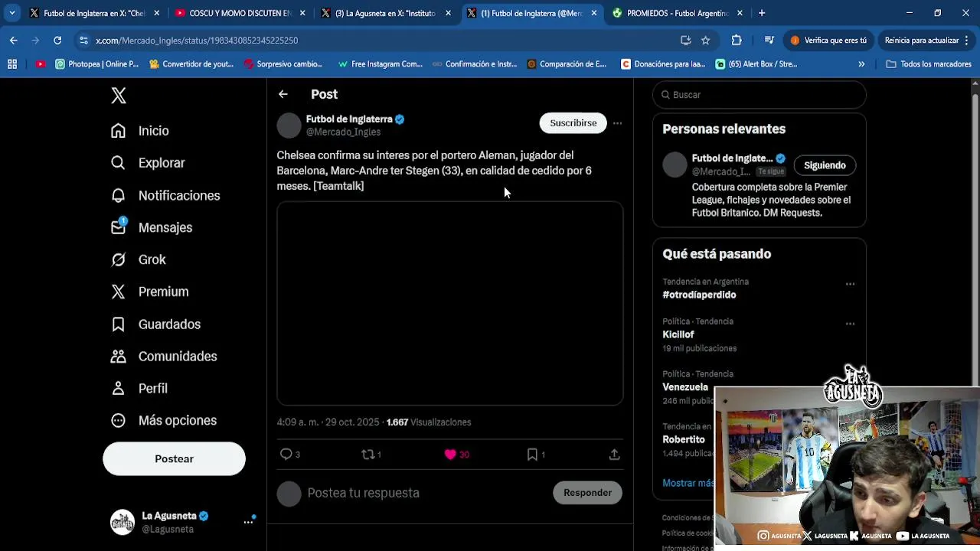
Task: Open Futbol de Inglate... in Personas relevantes
Action: [732, 158]
